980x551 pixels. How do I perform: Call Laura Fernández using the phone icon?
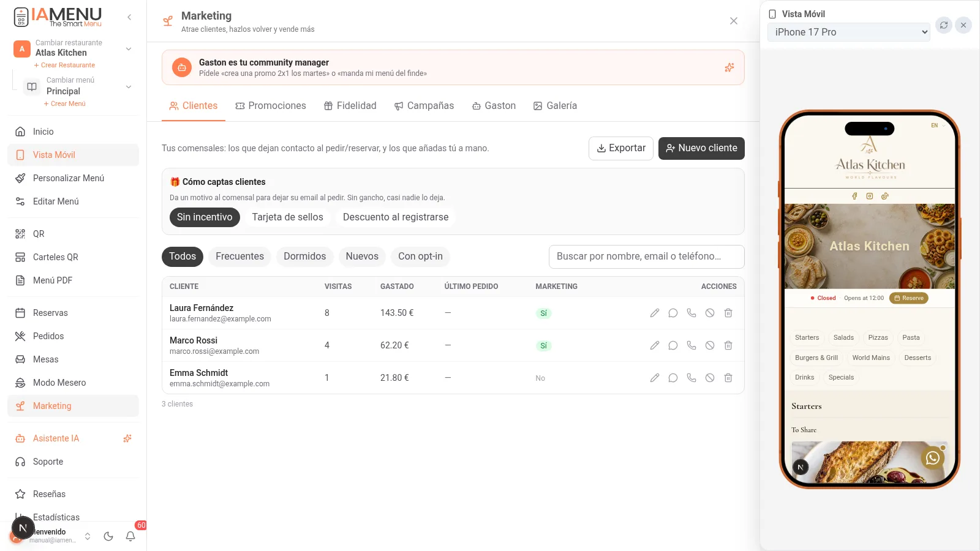coord(692,313)
